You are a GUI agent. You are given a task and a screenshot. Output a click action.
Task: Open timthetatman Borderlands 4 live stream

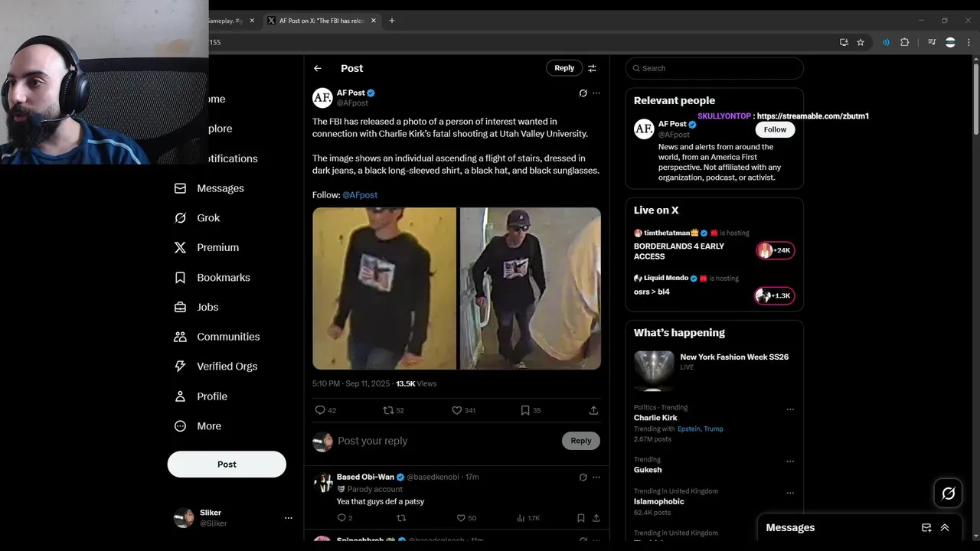[714, 244]
